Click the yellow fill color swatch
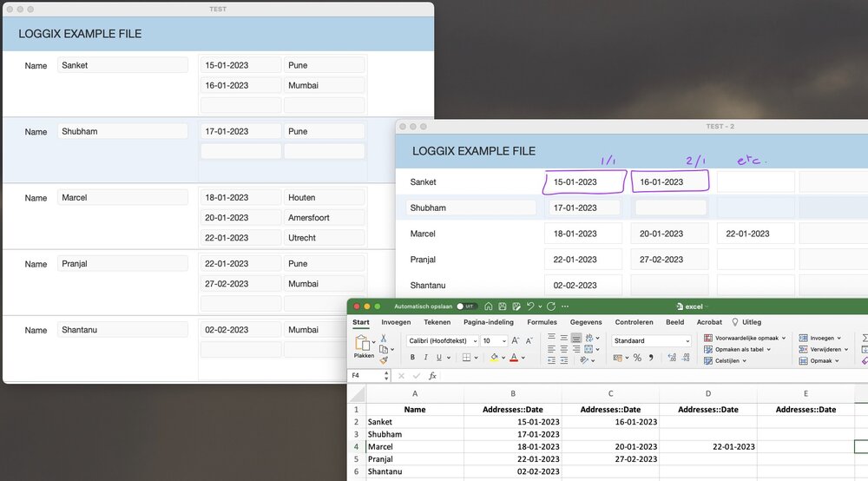Viewport: 868px width, 481px height. [494, 357]
